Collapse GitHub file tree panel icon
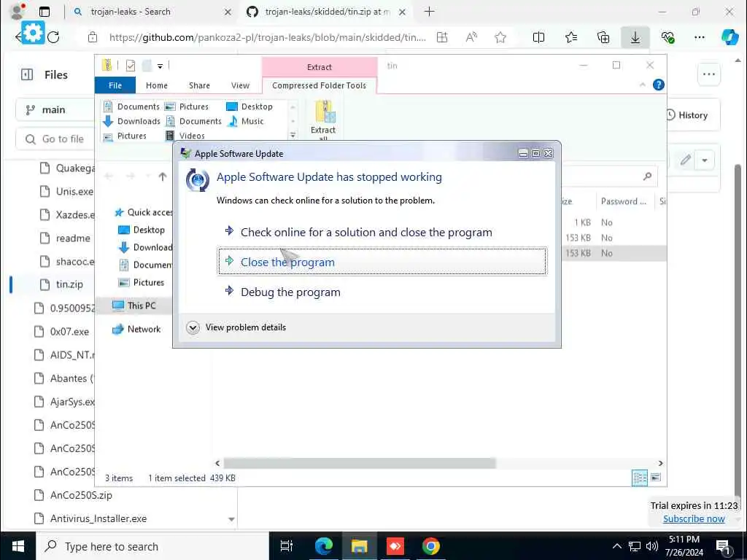Image resolution: width=747 pixels, height=560 pixels. [27, 74]
